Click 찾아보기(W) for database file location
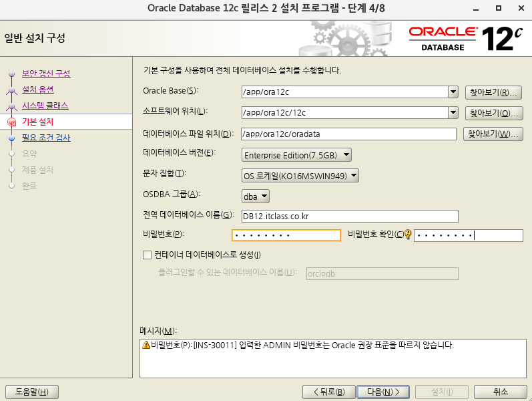Screen dimensions: 532x401 click(x=493, y=134)
